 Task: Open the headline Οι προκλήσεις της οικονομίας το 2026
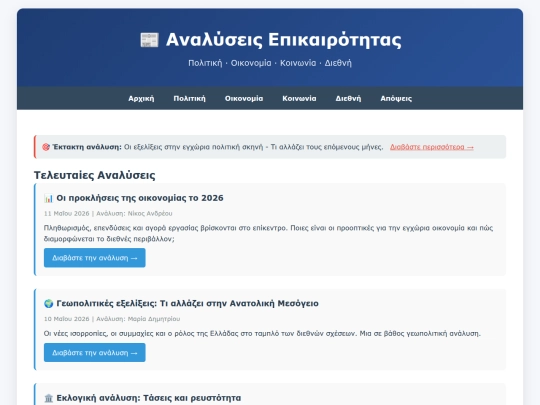(140, 198)
